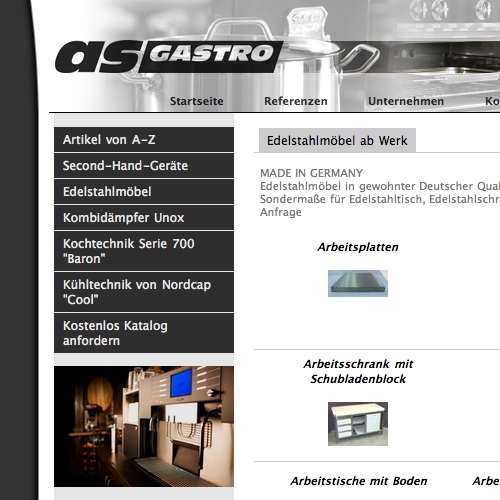Open Kühltechnik von Nordcap "Cool"
The image size is (500, 500).
click(x=144, y=292)
